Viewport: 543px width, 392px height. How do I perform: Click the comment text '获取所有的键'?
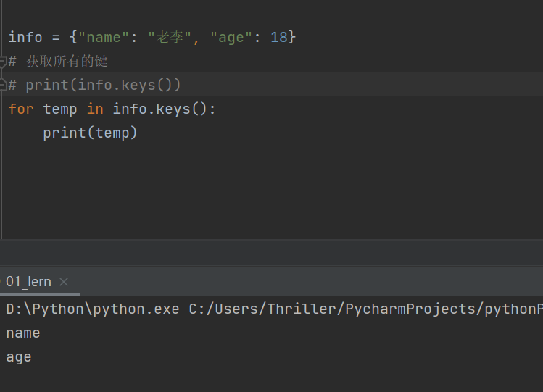67,62
